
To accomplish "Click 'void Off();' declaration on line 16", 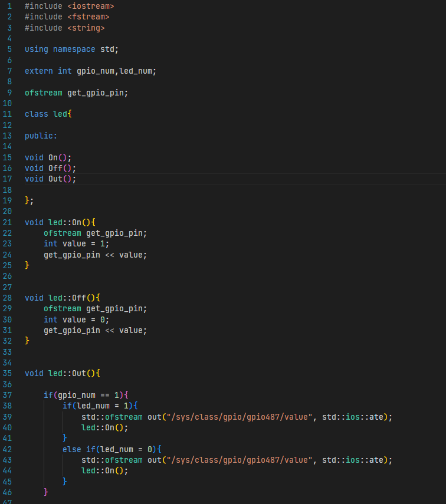I will [x=51, y=168].
